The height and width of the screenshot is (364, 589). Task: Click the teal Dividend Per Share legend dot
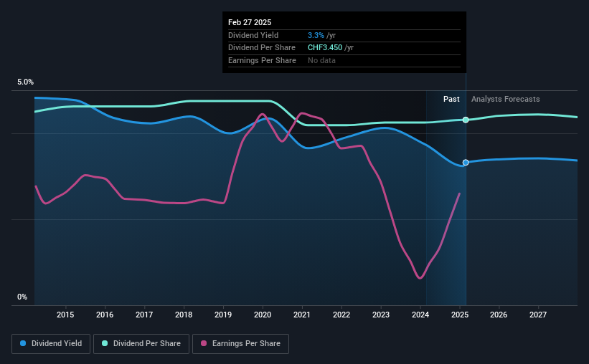(x=105, y=343)
